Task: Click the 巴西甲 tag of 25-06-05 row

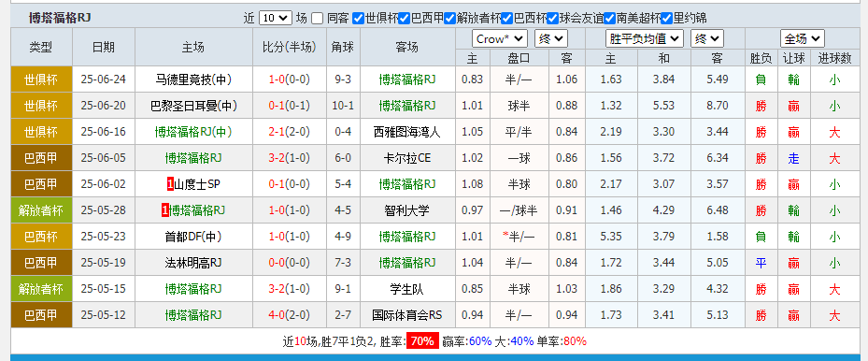Action: tap(41, 158)
